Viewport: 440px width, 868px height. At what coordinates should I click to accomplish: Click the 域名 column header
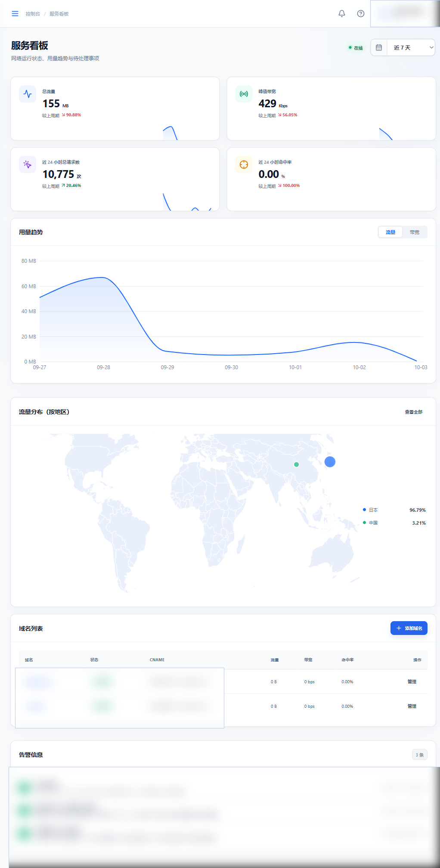pos(29,660)
